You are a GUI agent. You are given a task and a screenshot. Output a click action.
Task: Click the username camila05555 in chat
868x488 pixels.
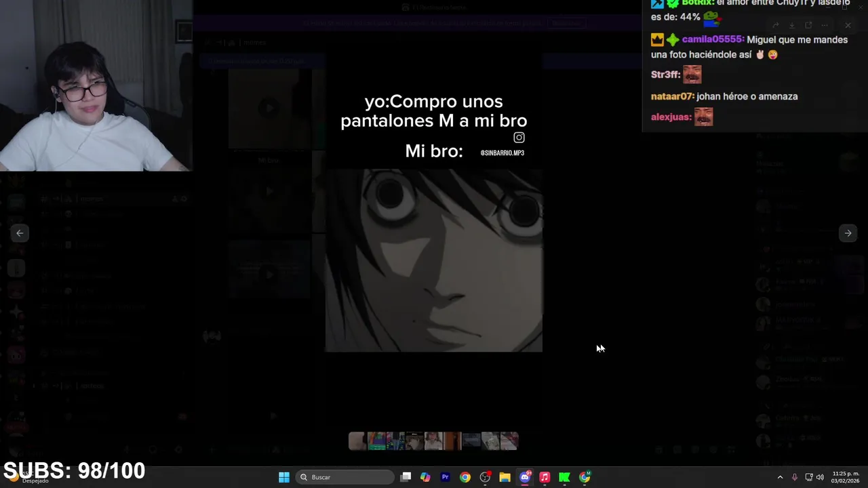tap(713, 39)
